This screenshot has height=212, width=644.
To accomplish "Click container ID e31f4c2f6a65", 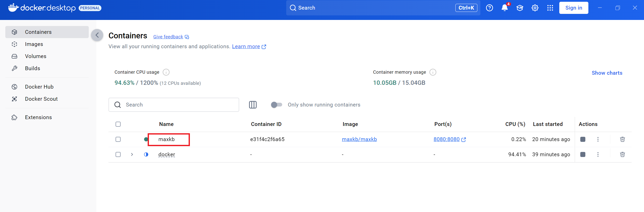I will pos(267,139).
